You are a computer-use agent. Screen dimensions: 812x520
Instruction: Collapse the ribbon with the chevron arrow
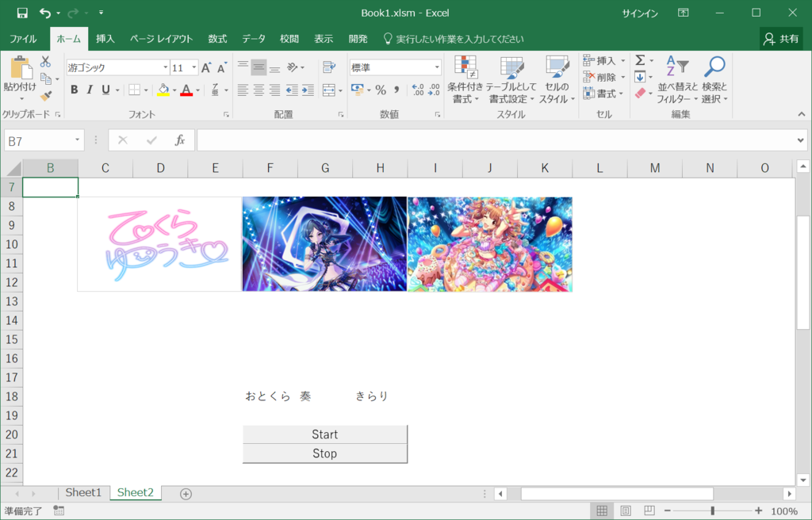[x=802, y=114]
